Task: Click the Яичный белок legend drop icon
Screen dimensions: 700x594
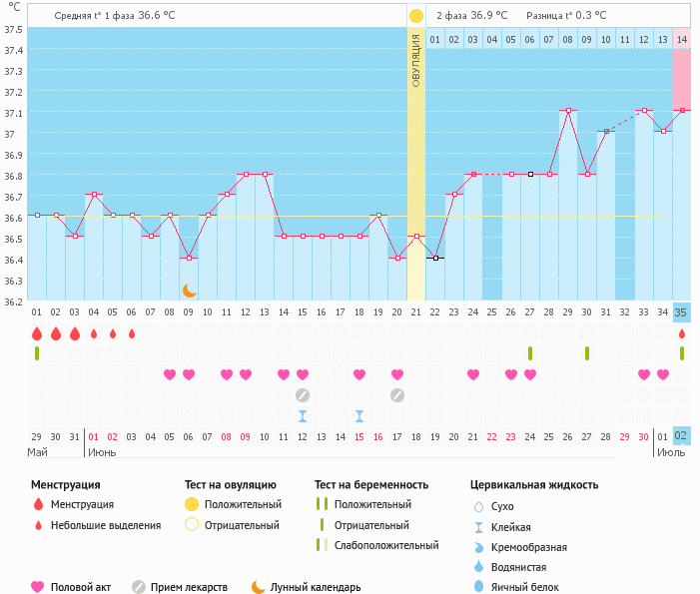Action: pos(479,588)
